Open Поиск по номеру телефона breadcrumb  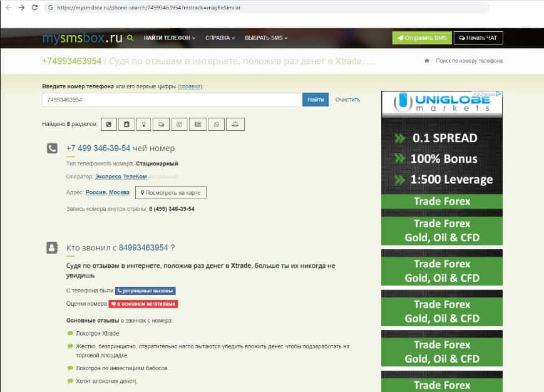(x=469, y=61)
